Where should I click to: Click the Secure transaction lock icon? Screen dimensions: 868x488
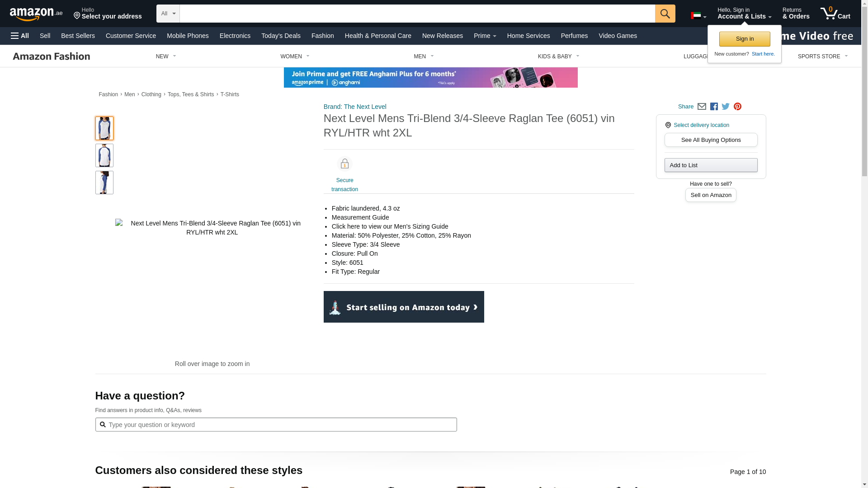(344, 164)
